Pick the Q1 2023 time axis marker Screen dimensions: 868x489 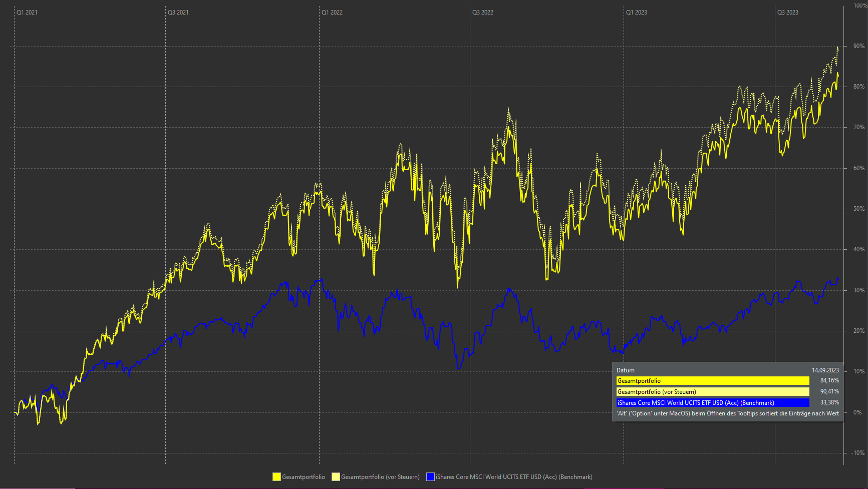[637, 13]
